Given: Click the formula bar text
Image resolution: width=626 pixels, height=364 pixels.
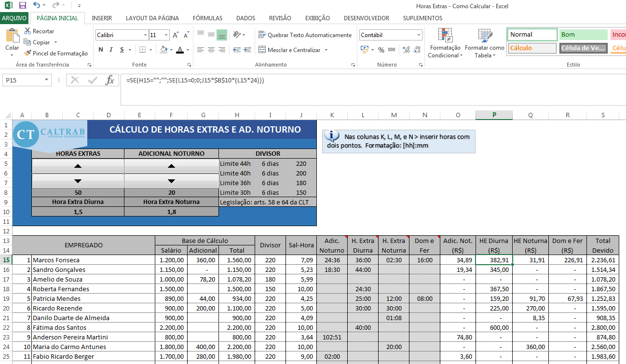Looking at the screenshot, I should pos(195,81).
